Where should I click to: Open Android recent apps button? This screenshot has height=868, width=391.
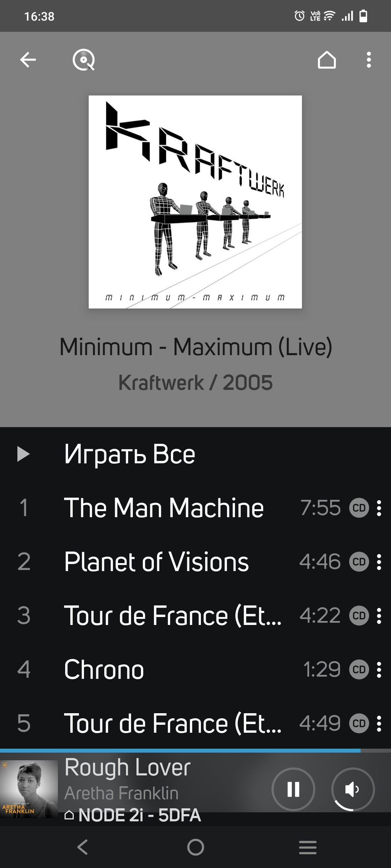click(x=308, y=847)
